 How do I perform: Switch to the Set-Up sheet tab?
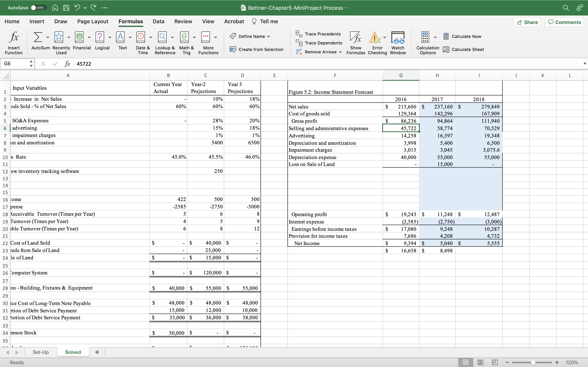(41, 352)
